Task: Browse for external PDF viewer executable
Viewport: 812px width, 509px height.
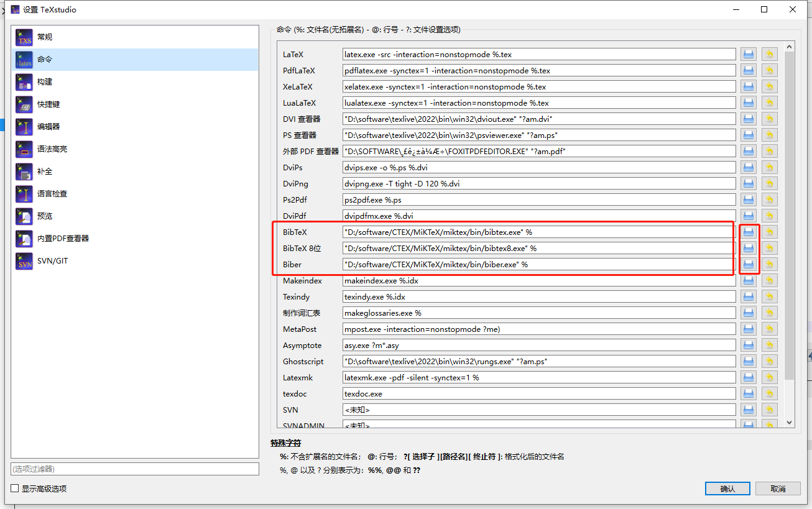Action: tap(748, 150)
